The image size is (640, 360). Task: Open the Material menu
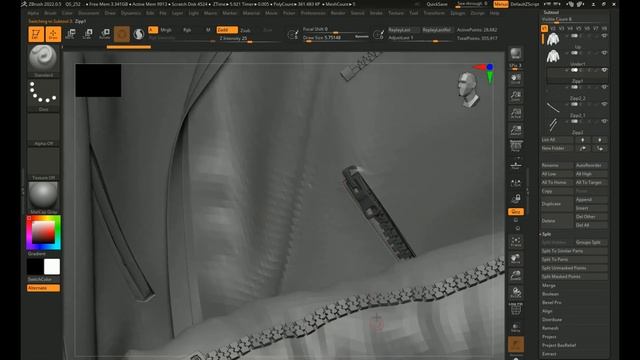coord(251,13)
